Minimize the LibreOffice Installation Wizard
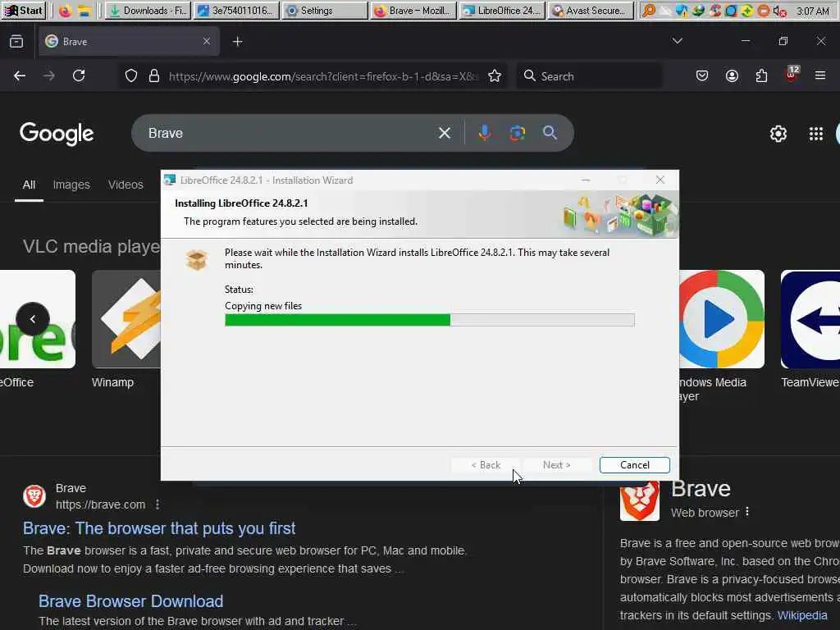 click(x=586, y=180)
